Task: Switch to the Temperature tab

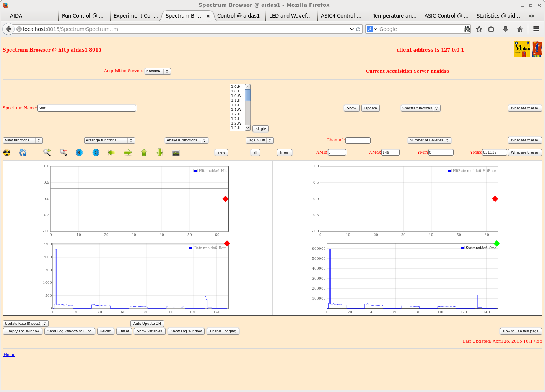Action: pos(394,16)
